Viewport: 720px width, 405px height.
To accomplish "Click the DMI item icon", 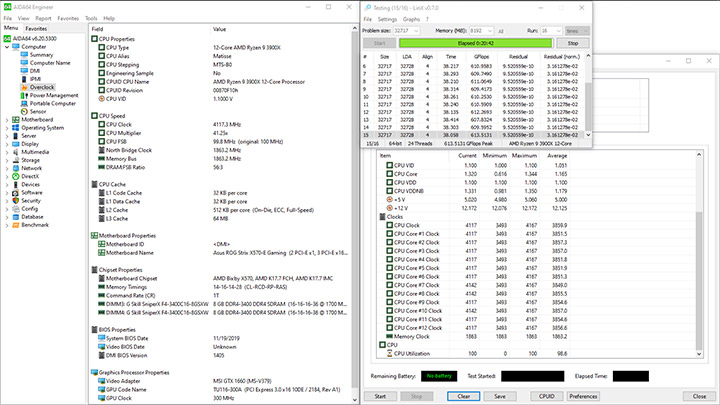I will click(24, 71).
